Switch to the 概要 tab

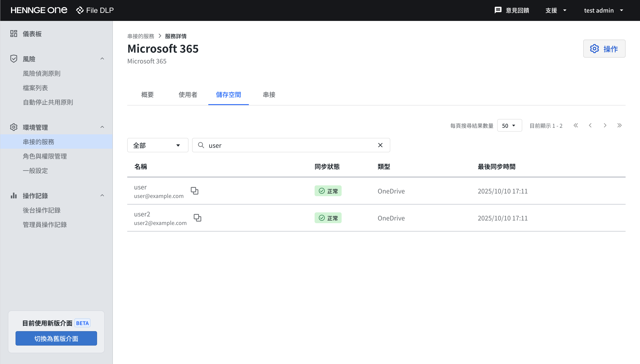point(147,95)
